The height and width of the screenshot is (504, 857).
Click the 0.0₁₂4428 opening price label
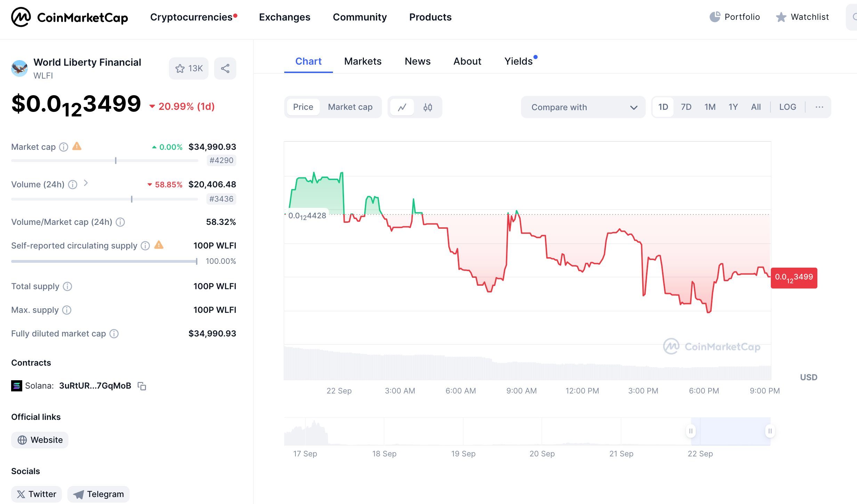(307, 216)
